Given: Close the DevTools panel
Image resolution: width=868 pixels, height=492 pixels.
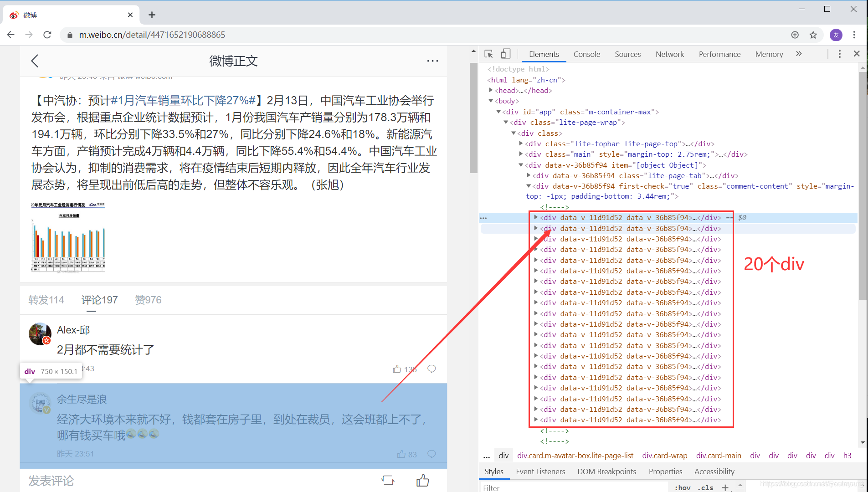Looking at the screenshot, I should (857, 54).
